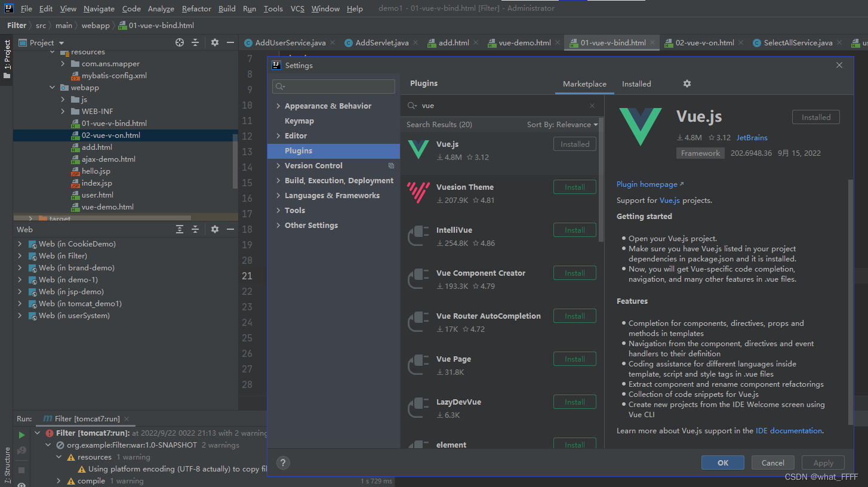
Task: Select hello.jsp in project tree
Action: click(96, 171)
